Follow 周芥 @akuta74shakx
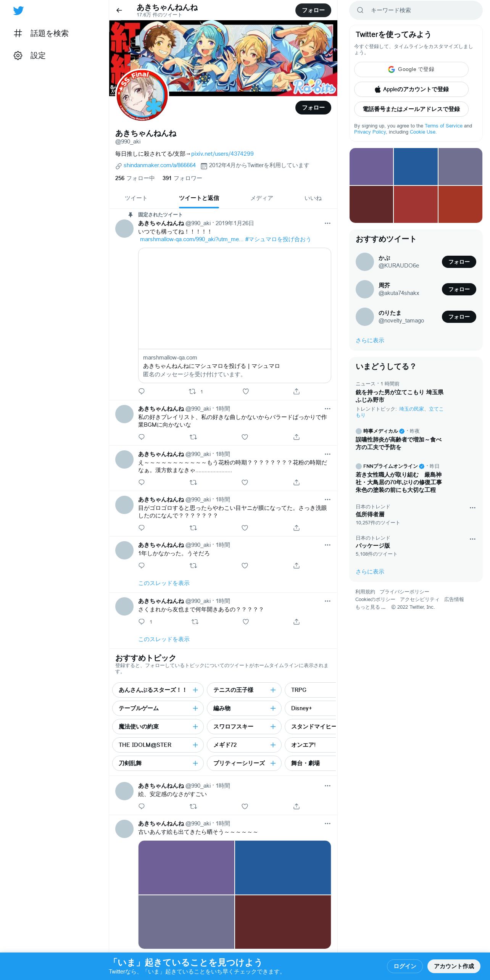Viewport: 490px width, 980px height. tap(459, 289)
